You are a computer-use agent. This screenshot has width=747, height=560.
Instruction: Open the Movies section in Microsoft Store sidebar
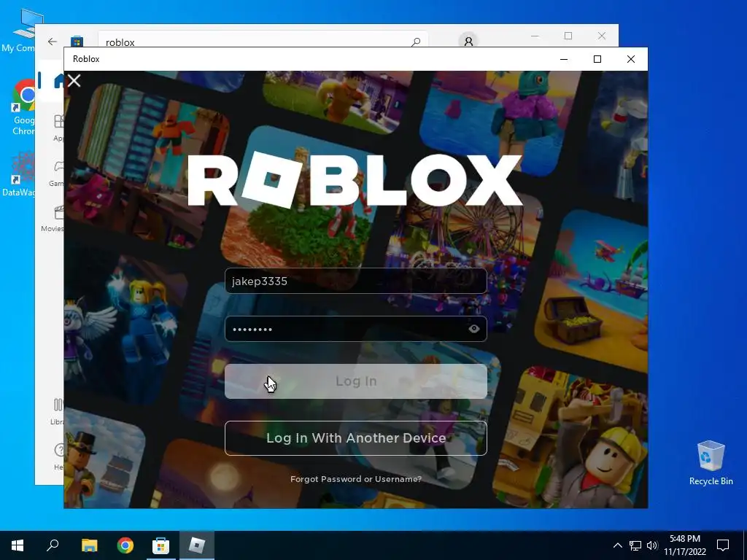click(x=53, y=219)
